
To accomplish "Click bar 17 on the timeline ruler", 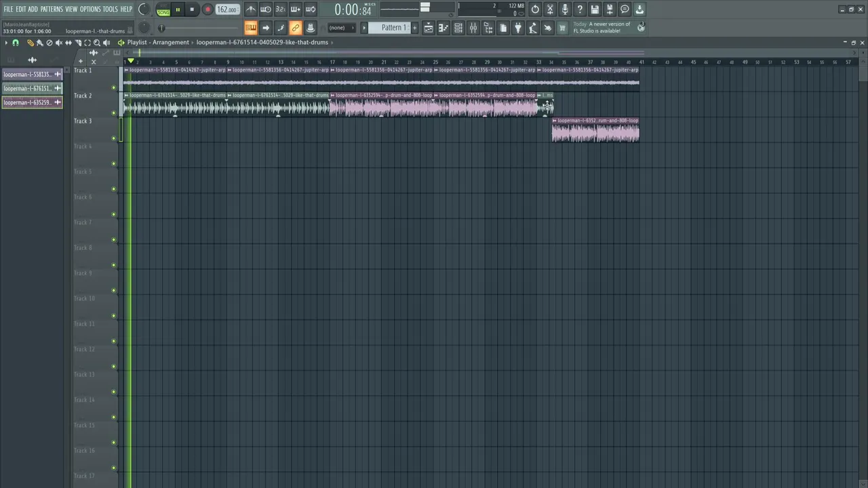I will [332, 62].
